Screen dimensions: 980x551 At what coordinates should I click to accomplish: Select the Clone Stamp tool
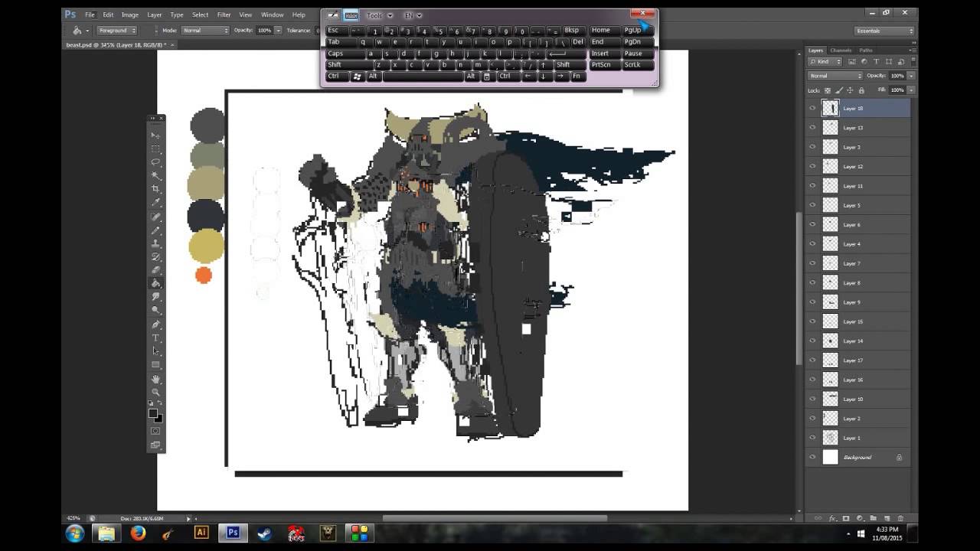(155, 243)
